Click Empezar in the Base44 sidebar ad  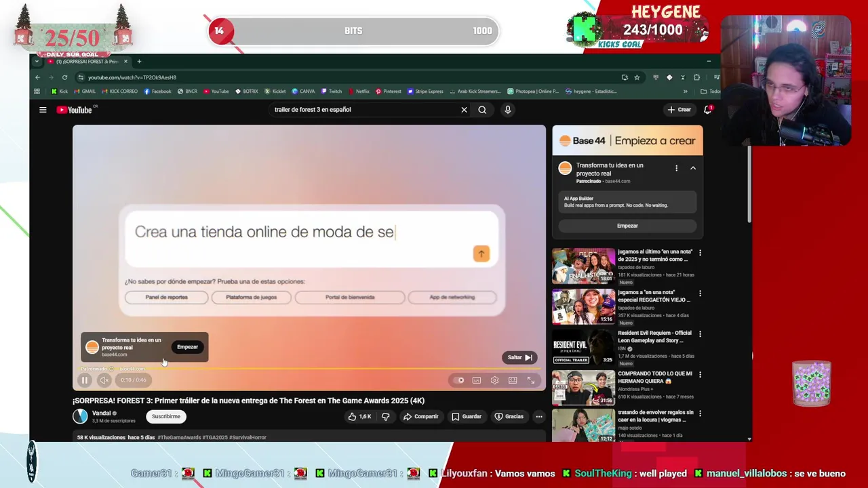coord(627,226)
